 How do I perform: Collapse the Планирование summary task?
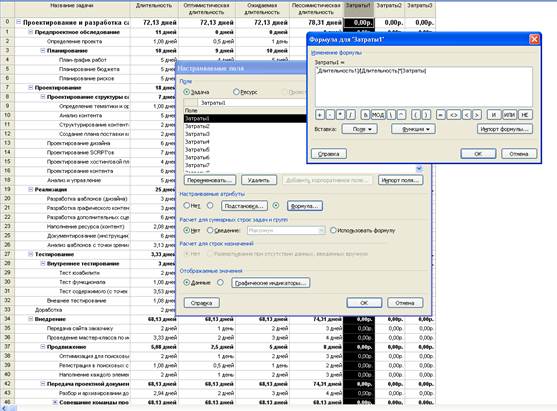coord(43,50)
